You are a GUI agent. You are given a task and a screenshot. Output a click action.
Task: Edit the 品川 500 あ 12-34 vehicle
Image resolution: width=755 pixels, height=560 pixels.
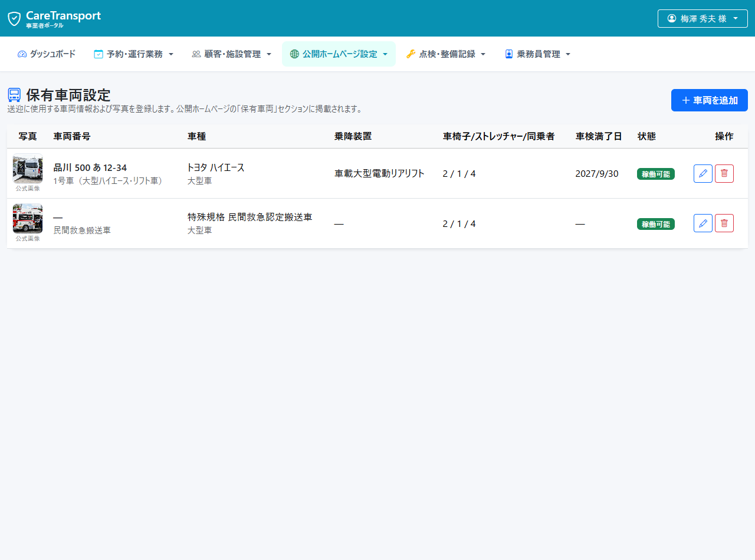(x=703, y=174)
